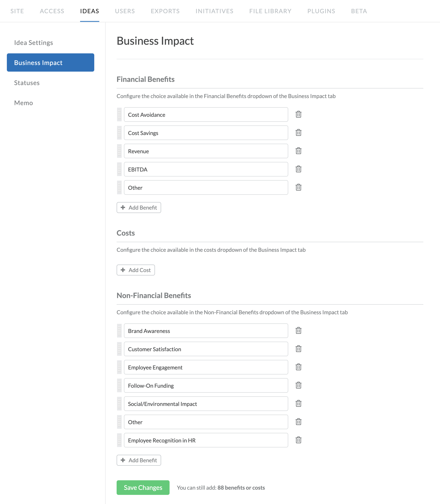Viewport: 440px width, 504px height.
Task: Delete the Cost Avoidance benefit
Action: [x=298, y=114]
